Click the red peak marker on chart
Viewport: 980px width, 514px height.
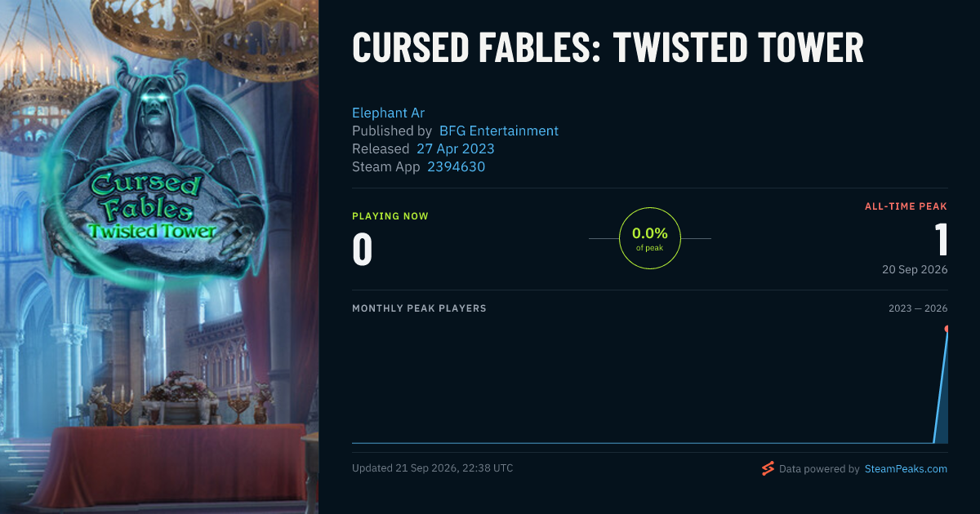coord(947,329)
